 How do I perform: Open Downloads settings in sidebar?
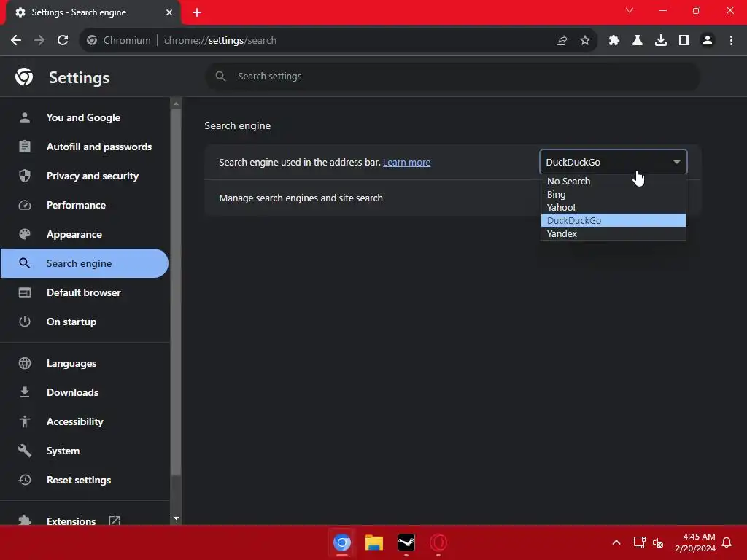click(x=85, y=392)
